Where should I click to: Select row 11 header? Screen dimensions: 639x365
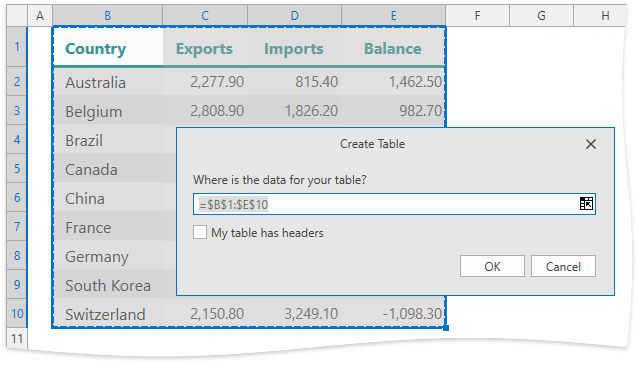[x=17, y=339]
